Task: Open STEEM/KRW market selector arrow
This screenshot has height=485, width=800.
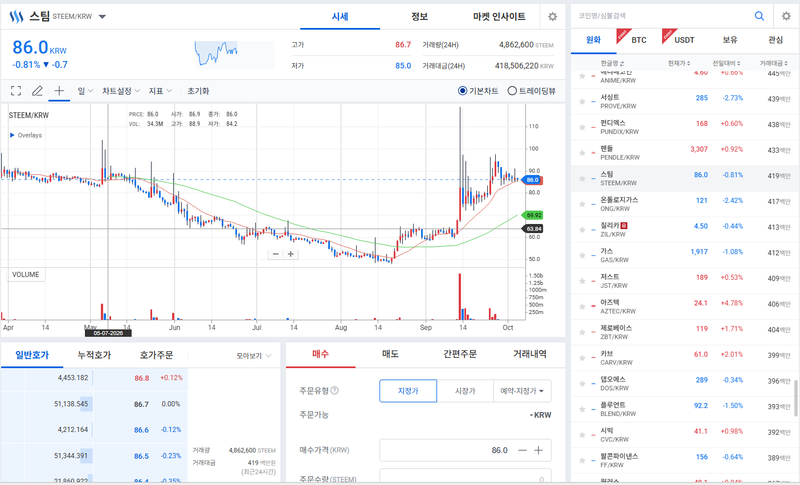Action: (x=102, y=17)
